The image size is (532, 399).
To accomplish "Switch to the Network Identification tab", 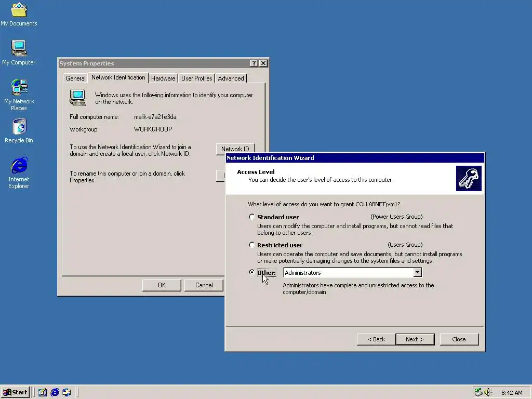I will [118, 77].
